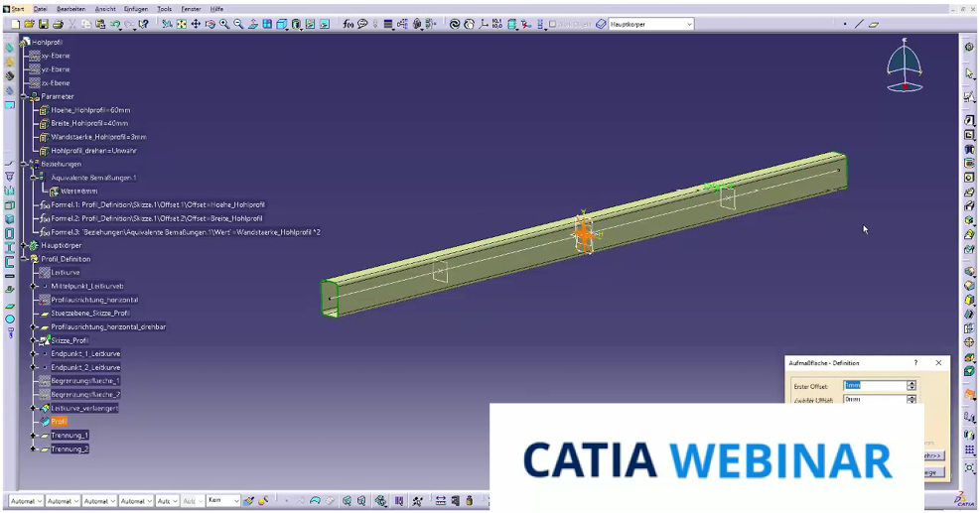Screen dimensions: 980x513
Task: Select the Leitkurve tree item
Action: (65, 273)
